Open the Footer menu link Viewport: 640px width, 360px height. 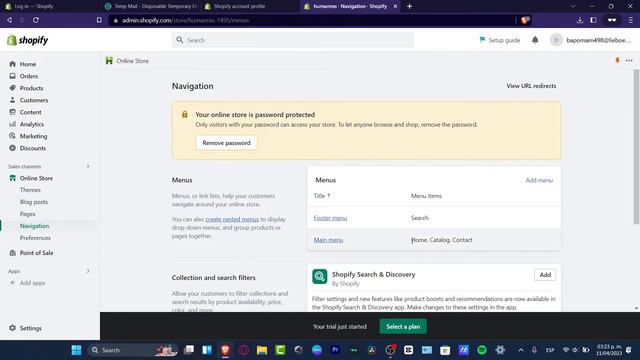pyautogui.click(x=330, y=218)
